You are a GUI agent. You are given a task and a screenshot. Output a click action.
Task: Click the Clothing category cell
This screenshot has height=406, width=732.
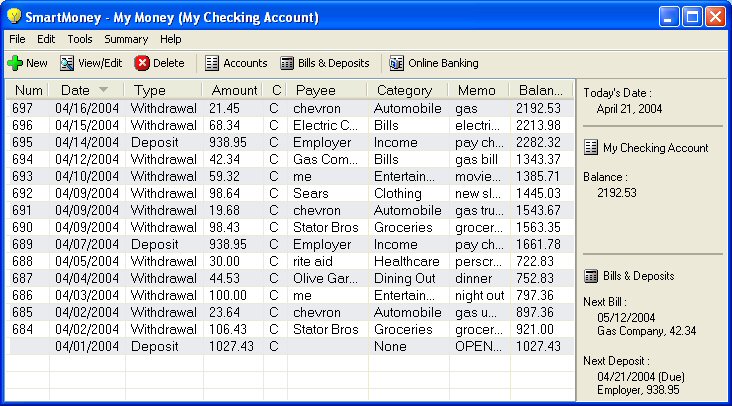pyautogui.click(x=398, y=193)
